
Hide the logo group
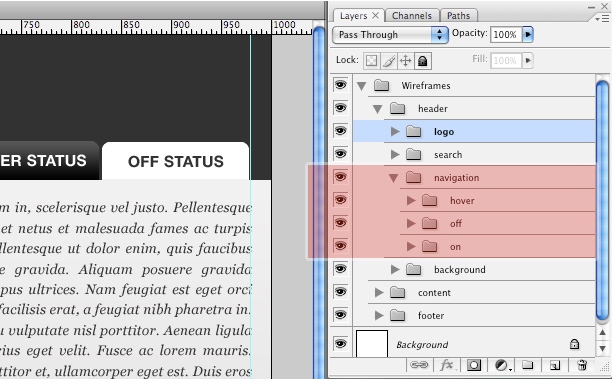pyautogui.click(x=340, y=131)
